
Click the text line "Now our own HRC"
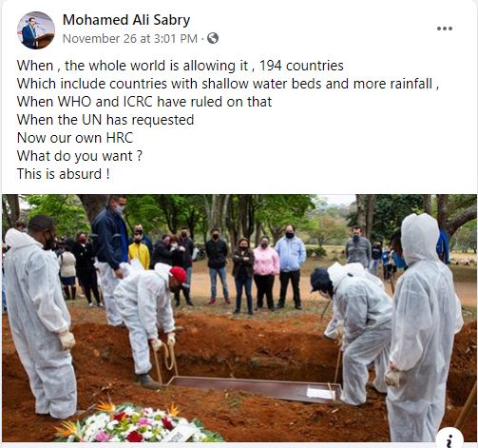coord(75,138)
